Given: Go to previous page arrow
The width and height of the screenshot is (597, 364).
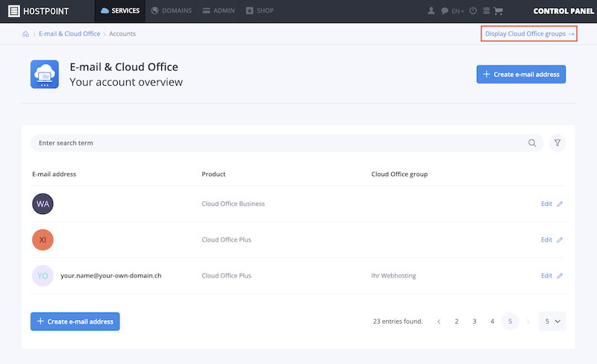Looking at the screenshot, I should 439,321.
